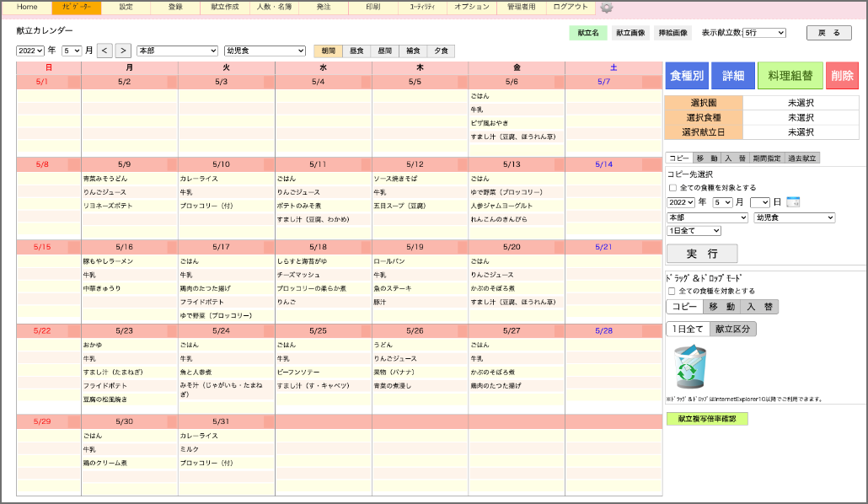Viewport: 868px width, 504px height.
Task: Open the 設定 menu
Action: click(x=126, y=8)
